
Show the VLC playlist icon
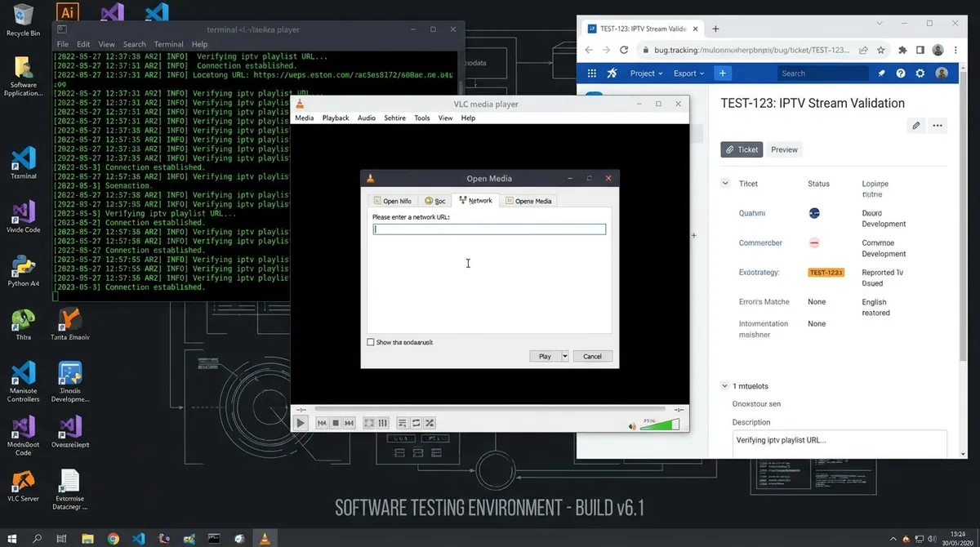pyautogui.click(x=403, y=423)
